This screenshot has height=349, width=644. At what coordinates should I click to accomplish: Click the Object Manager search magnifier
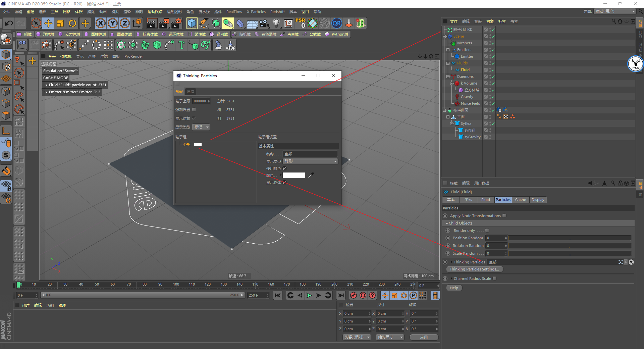(x=614, y=21)
